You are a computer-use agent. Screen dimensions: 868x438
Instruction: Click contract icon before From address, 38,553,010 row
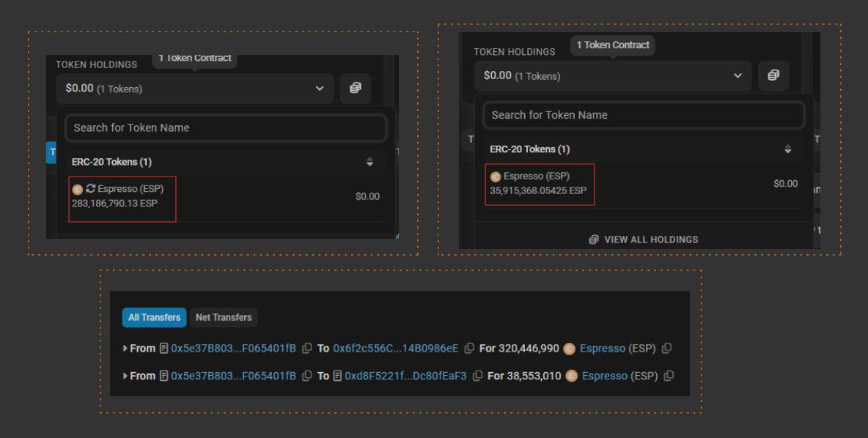click(163, 376)
